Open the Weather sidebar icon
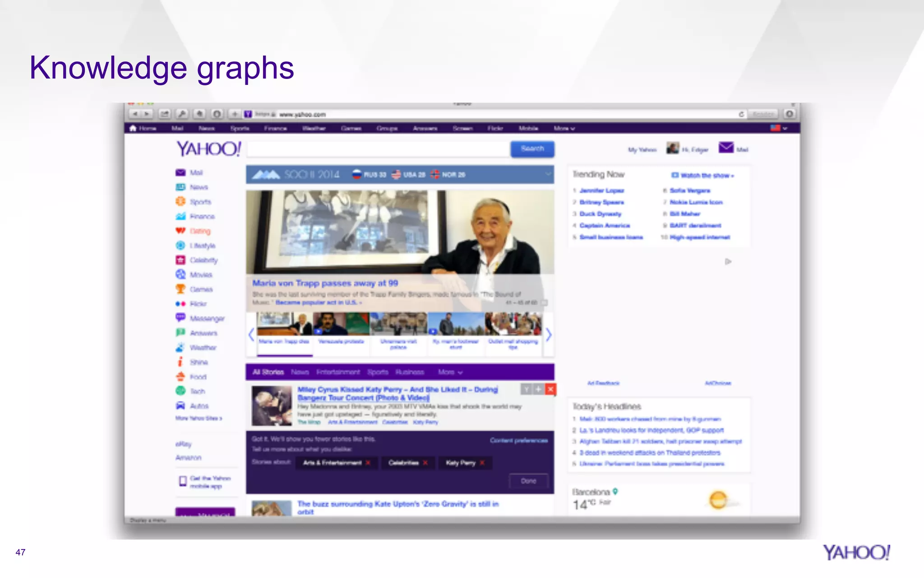924x578 pixels. (x=180, y=347)
